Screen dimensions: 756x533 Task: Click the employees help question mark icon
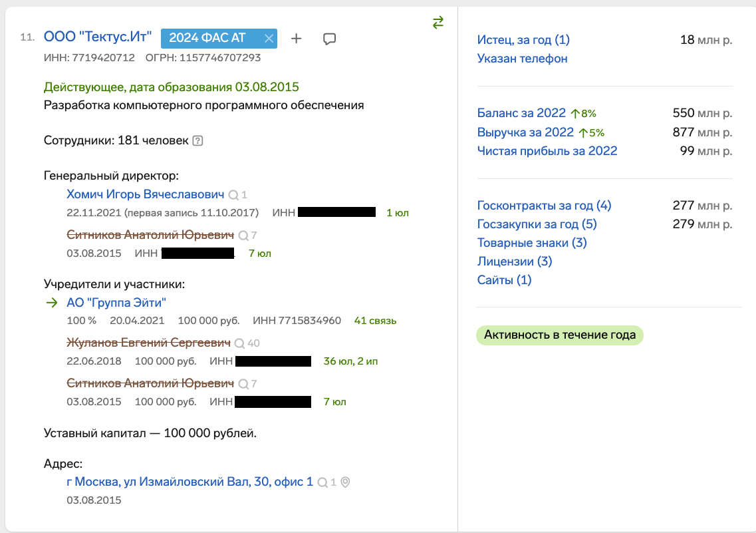click(x=197, y=141)
